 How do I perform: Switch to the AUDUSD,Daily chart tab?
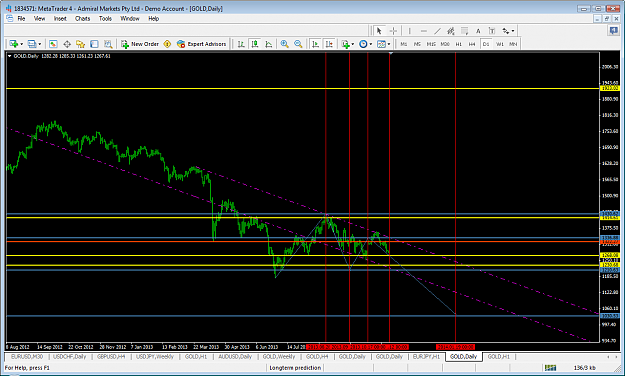click(235, 356)
